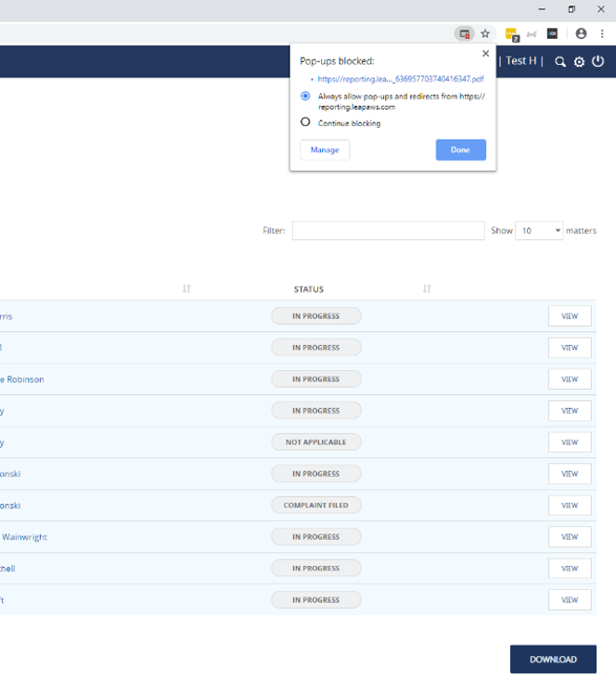Open the black square extension icon
The image size is (616, 680).
[552, 33]
